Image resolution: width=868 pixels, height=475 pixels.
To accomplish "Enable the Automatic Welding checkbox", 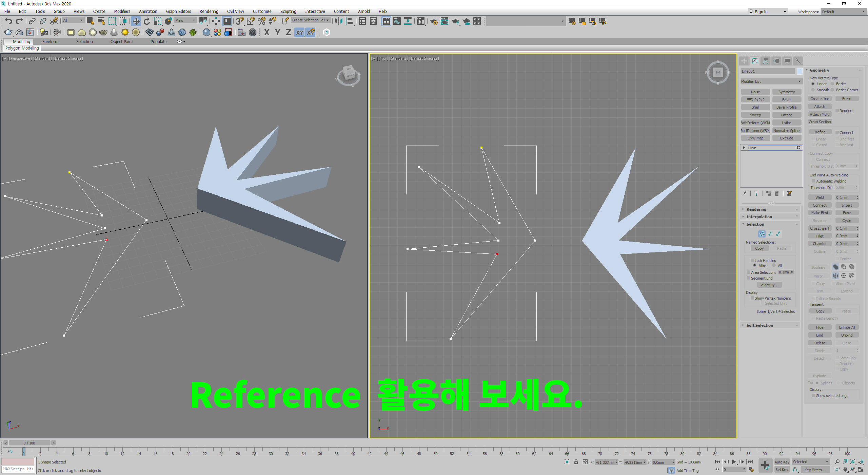I will click(814, 181).
